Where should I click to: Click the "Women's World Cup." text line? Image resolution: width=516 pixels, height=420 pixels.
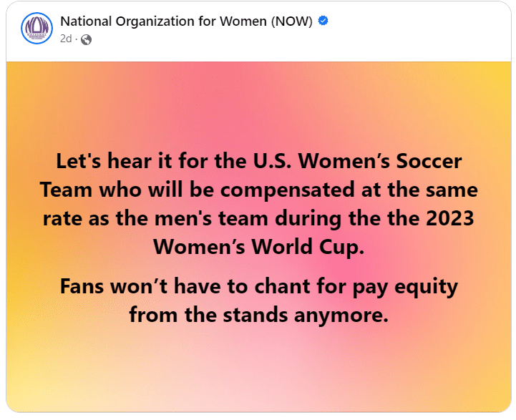coord(258,247)
